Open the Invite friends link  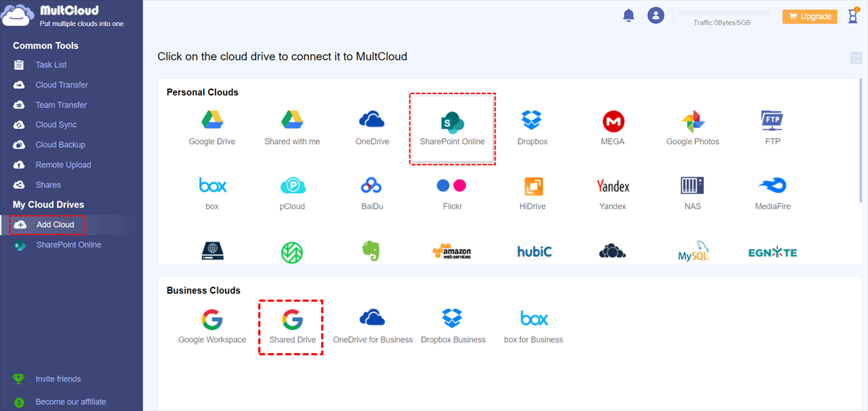(58, 379)
